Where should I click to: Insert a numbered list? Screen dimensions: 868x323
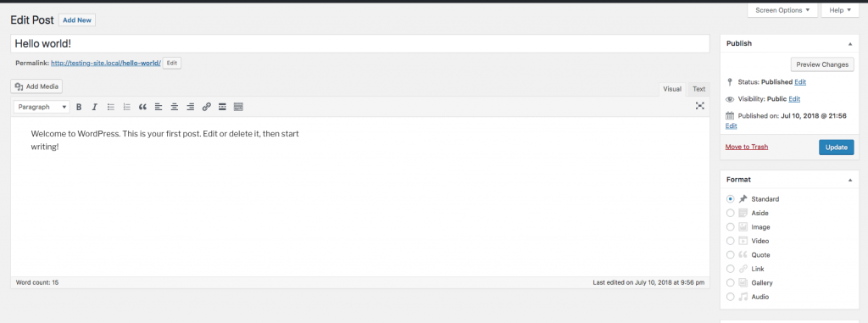[127, 107]
